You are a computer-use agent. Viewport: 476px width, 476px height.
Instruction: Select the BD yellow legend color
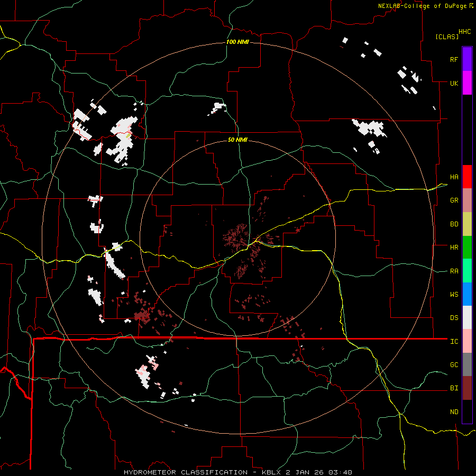click(467, 224)
